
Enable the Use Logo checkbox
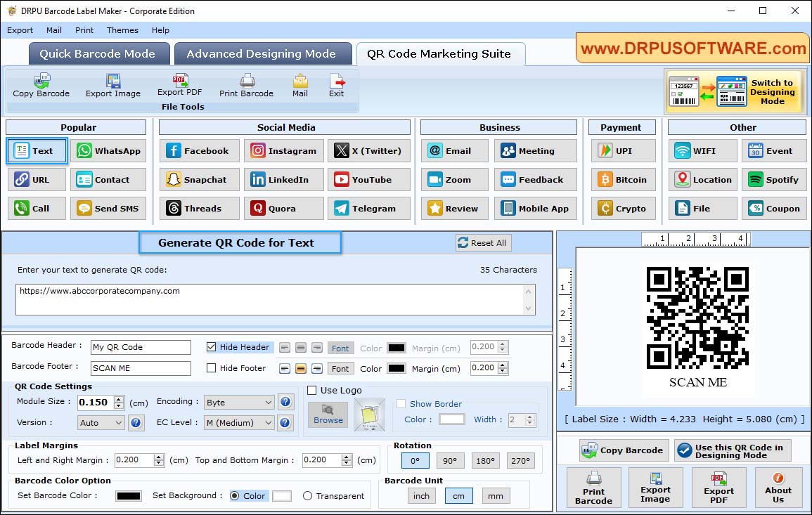tap(311, 390)
